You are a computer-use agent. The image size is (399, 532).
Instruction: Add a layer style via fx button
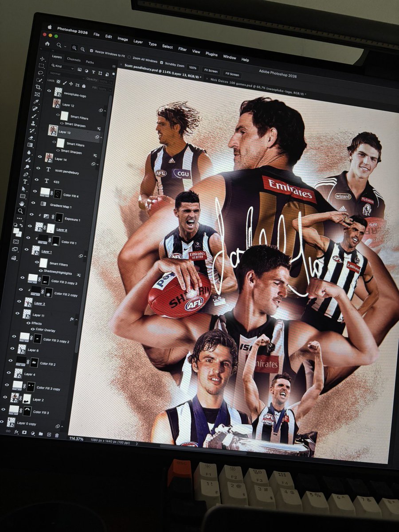[16, 432]
